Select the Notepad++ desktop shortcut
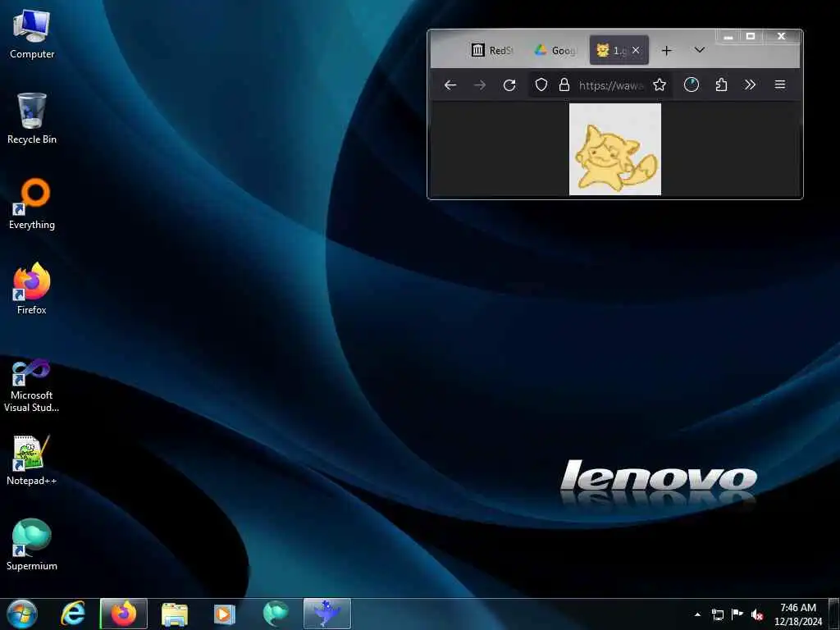The height and width of the screenshot is (630, 840). tap(32, 460)
